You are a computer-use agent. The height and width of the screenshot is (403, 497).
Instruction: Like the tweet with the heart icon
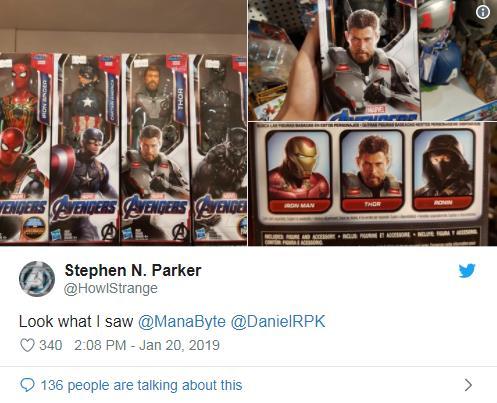(x=27, y=345)
